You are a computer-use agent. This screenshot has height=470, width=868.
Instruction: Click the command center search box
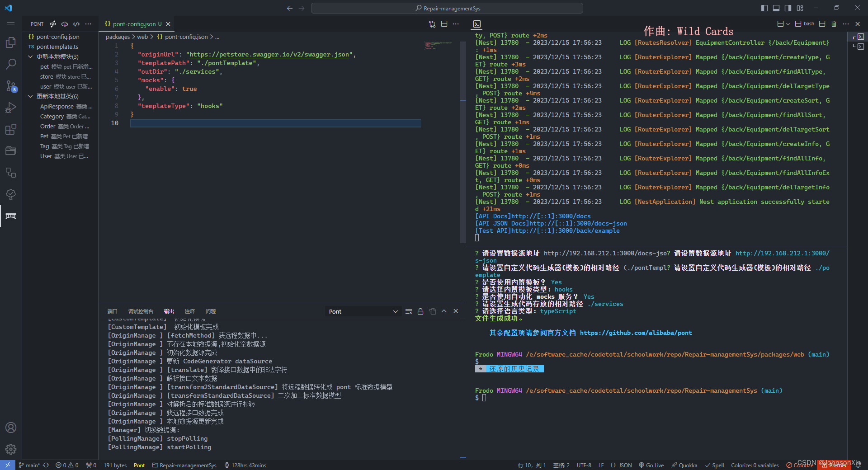[447, 8]
